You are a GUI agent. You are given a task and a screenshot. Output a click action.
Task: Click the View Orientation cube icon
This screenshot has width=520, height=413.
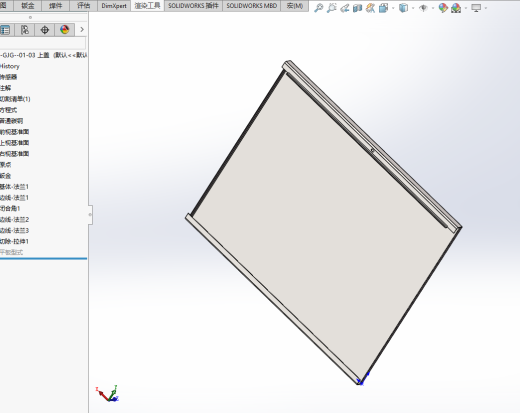point(384,8)
